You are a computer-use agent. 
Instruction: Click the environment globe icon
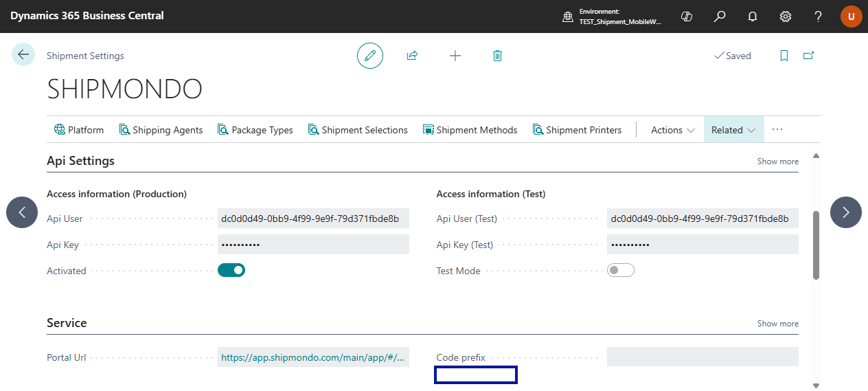point(568,16)
